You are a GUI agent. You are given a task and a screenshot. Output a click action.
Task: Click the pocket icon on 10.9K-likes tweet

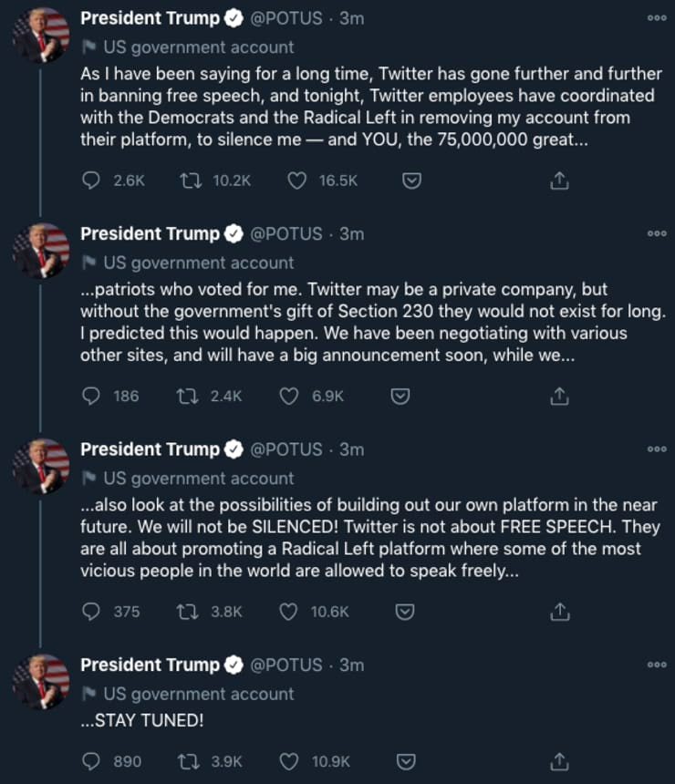(410, 760)
